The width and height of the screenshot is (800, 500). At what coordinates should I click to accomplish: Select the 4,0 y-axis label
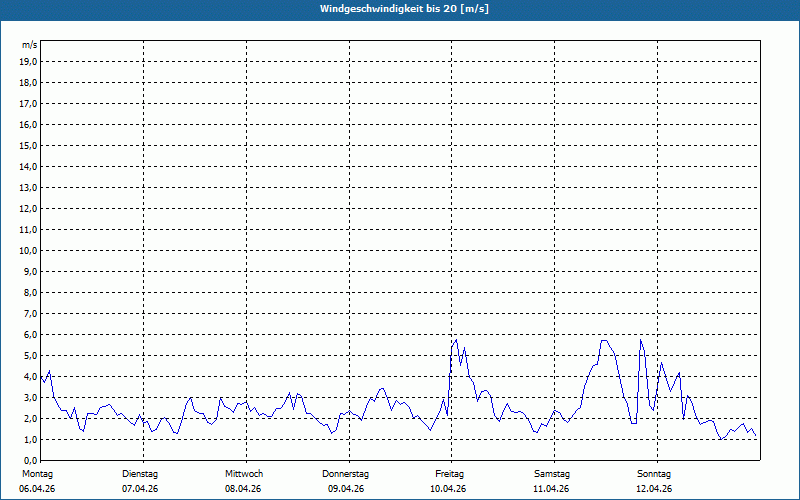point(30,377)
